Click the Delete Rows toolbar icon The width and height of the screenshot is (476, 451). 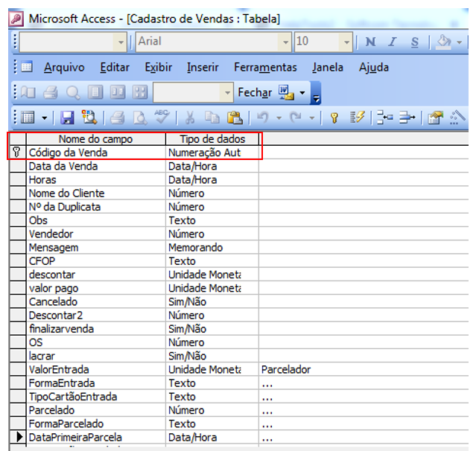tap(406, 118)
